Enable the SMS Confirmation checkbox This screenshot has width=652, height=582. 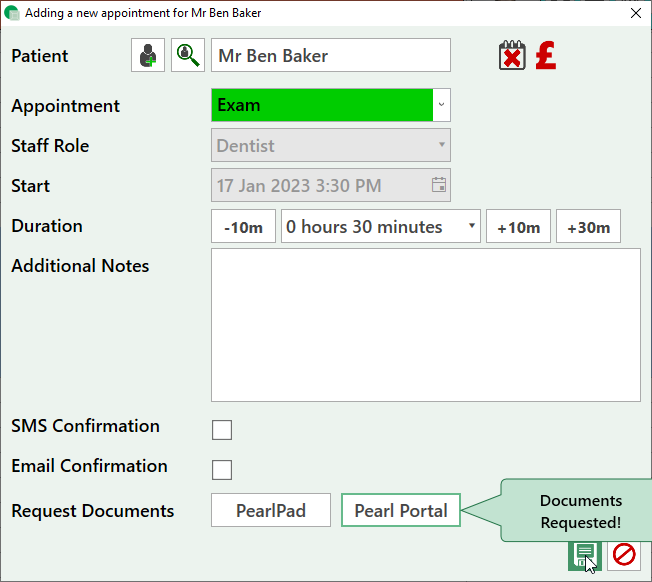[x=222, y=430]
